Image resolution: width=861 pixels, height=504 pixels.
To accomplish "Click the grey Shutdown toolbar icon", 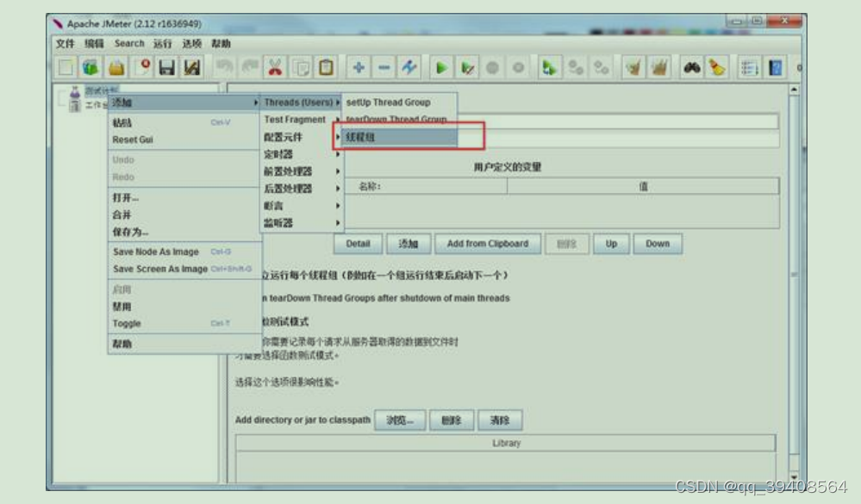I will coord(518,67).
